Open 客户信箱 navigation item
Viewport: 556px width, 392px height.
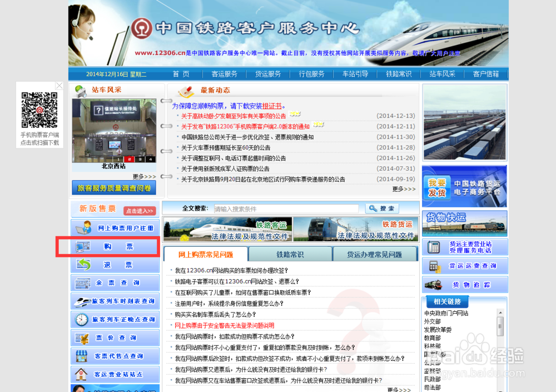point(486,74)
